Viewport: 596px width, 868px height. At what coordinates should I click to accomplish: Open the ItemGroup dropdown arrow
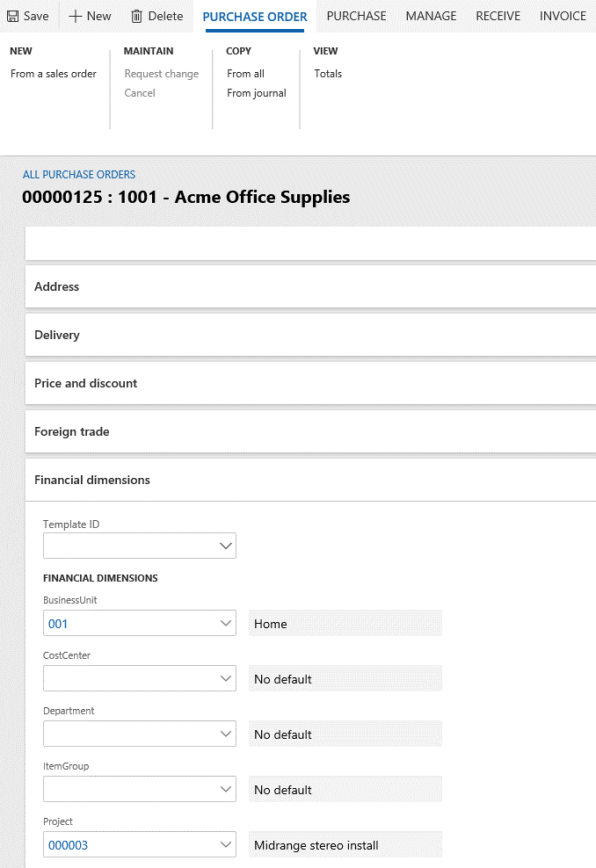coord(225,790)
